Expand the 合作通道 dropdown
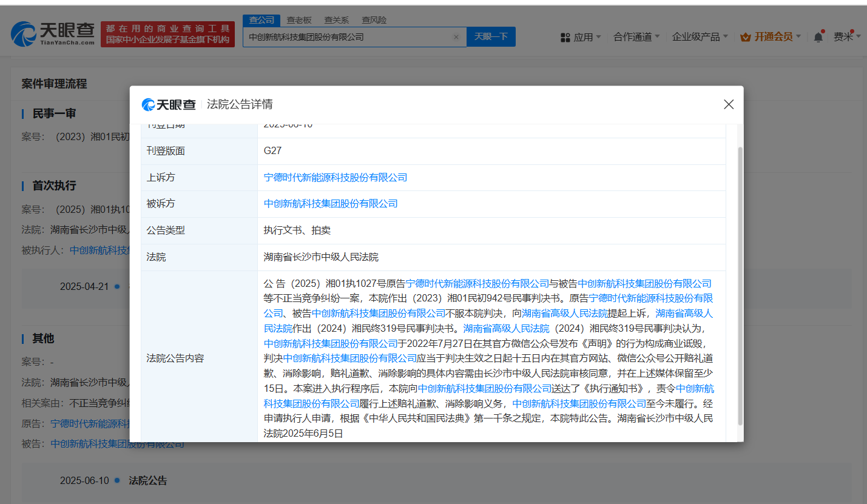This screenshot has width=867, height=504. [636, 37]
